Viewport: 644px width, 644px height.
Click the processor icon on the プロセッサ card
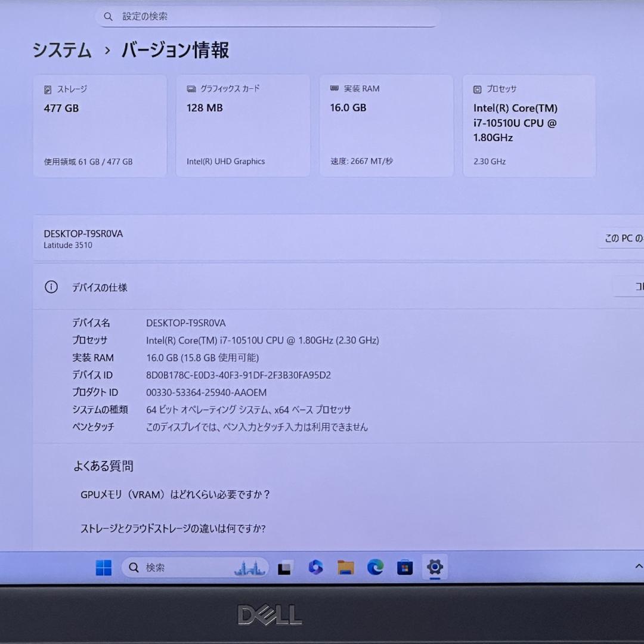tap(476, 89)
